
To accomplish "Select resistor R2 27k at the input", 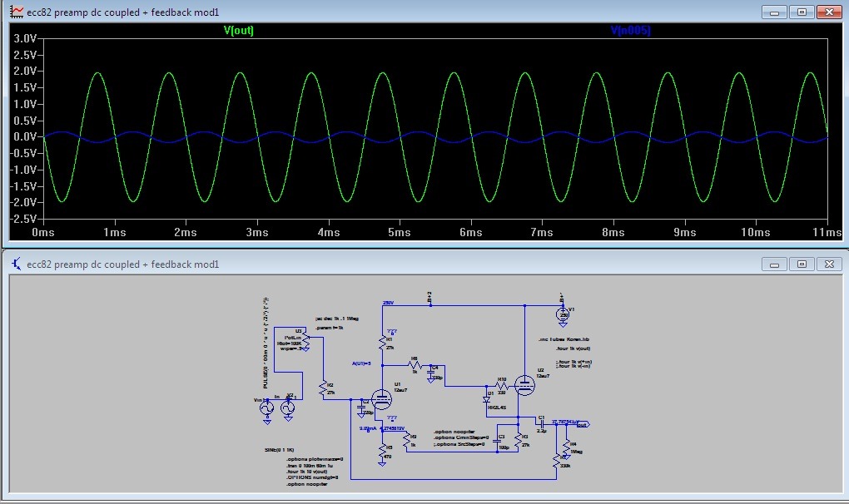I will pyautogui.click(x=323, y=388).
